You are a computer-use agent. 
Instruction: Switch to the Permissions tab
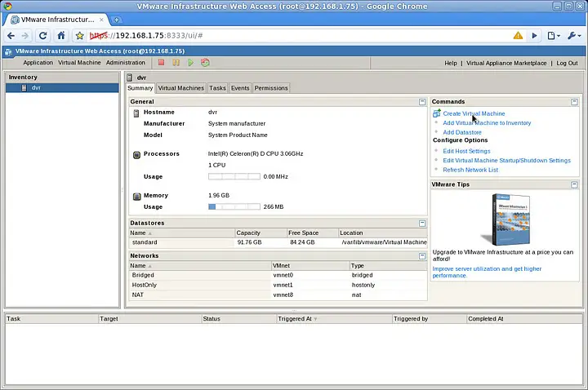pyautogui.click(x=271, y=88)
